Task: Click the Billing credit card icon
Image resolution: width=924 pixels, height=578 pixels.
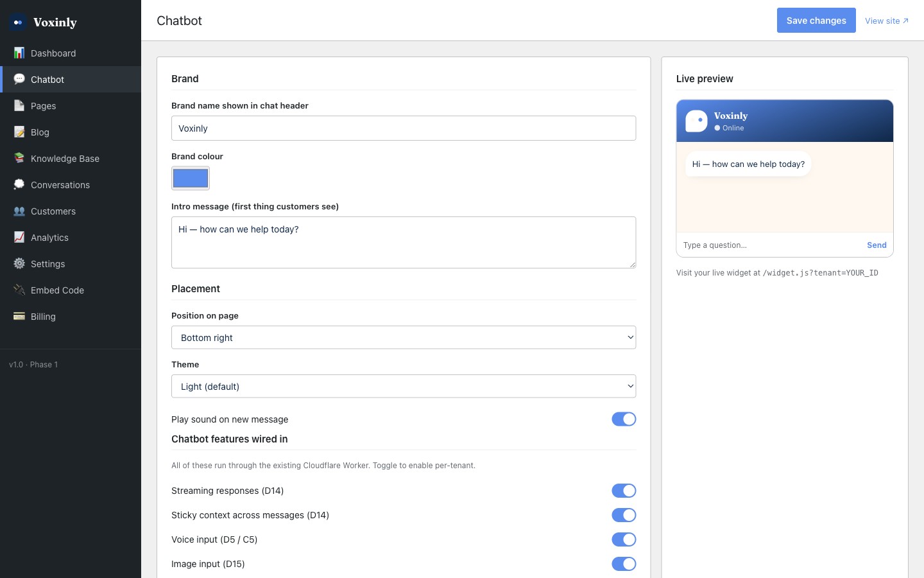Action: tap(19, 316)
